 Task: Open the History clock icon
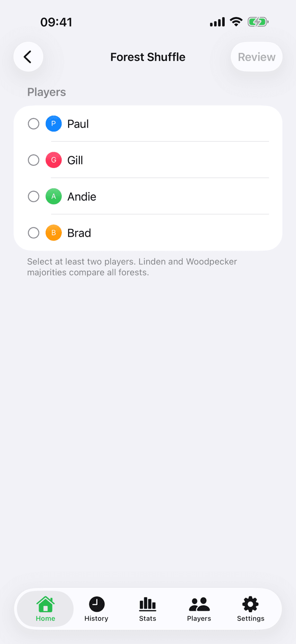coord(96,604)
